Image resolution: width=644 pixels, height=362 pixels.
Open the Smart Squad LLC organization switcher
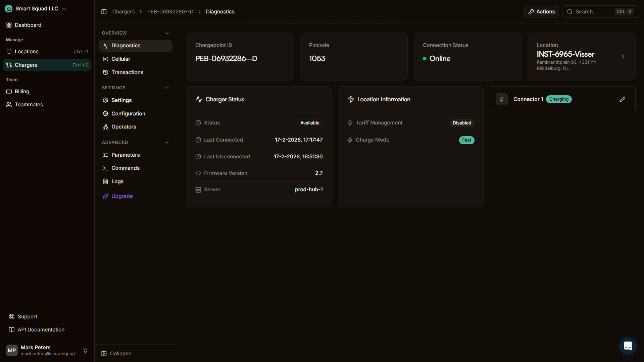click(35, 8)
